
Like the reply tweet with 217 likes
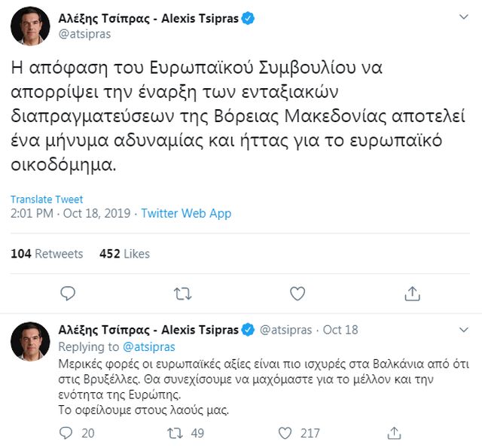[285, 433]
